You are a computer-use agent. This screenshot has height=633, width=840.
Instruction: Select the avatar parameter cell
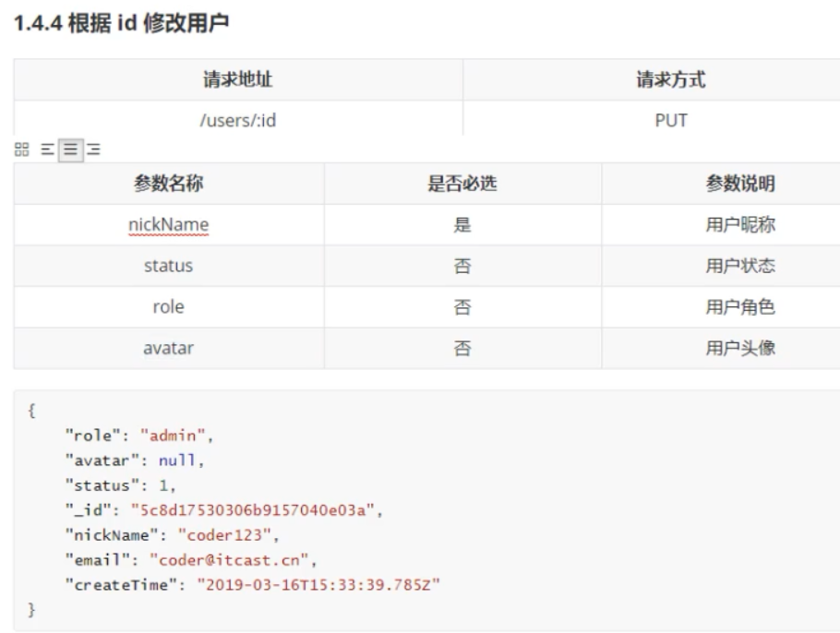[168, 348]
